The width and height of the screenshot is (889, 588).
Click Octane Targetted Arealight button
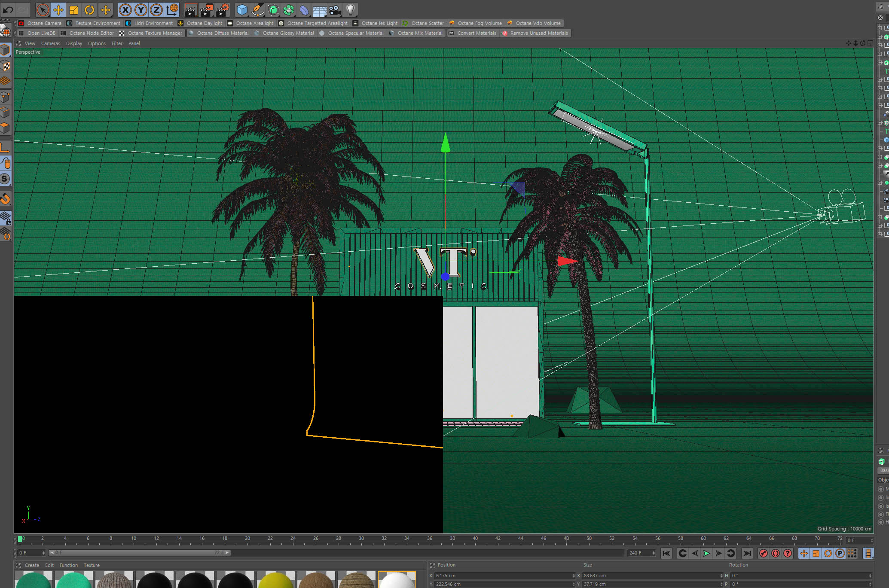pos(313,23)
